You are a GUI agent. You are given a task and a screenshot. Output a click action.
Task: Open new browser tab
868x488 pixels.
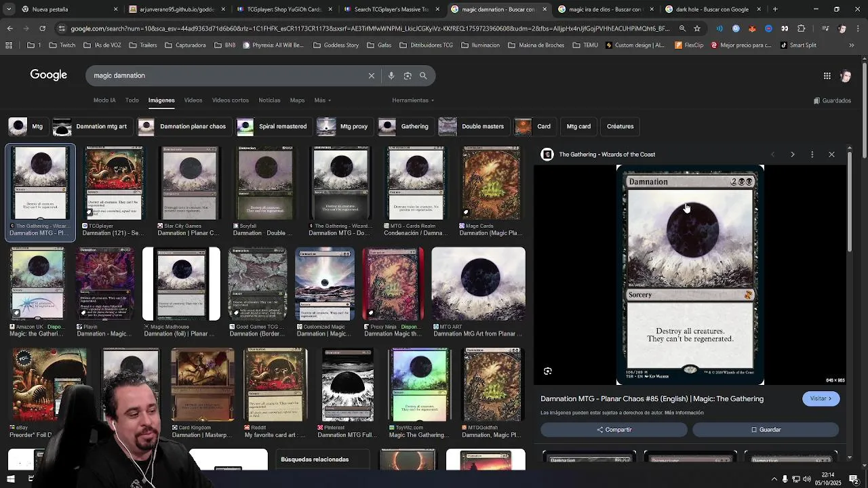click(775, 9)
